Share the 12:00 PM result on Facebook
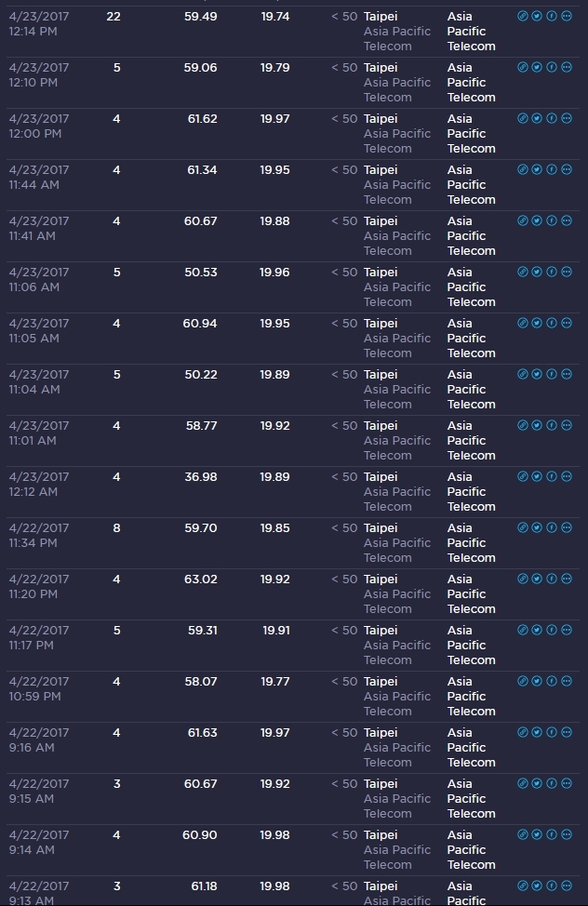The height and width of the screenshot is (906, 588). coord(552,118)
